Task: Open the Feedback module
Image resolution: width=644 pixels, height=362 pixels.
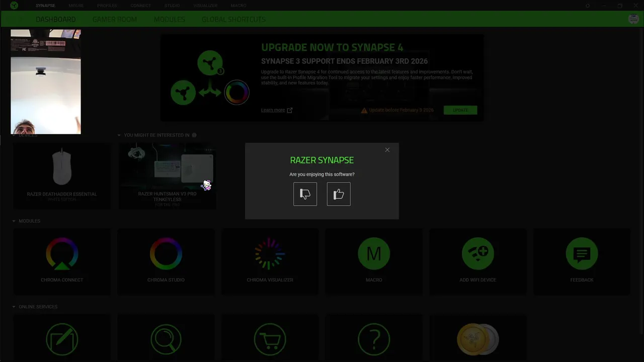Action: (x=582, y=261)
